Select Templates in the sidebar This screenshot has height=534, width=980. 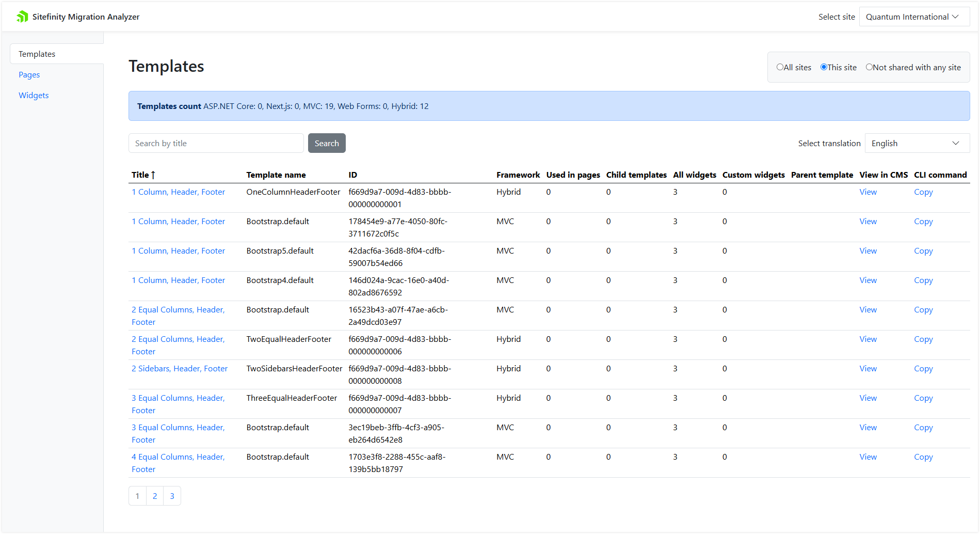[37, 54]
